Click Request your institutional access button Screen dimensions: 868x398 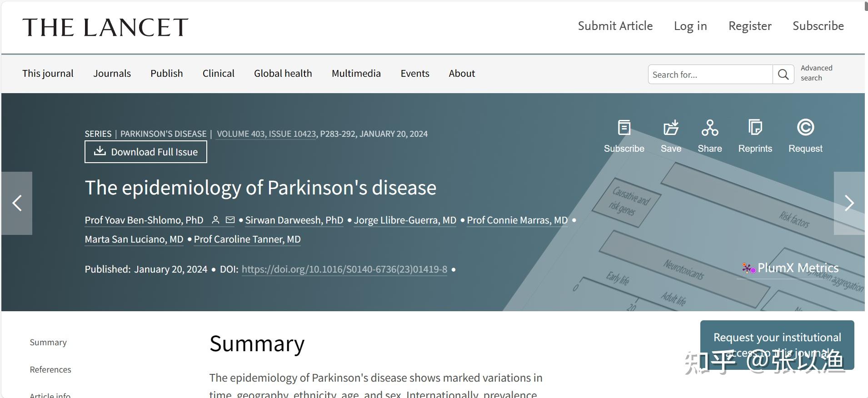(x=777, y=345)
